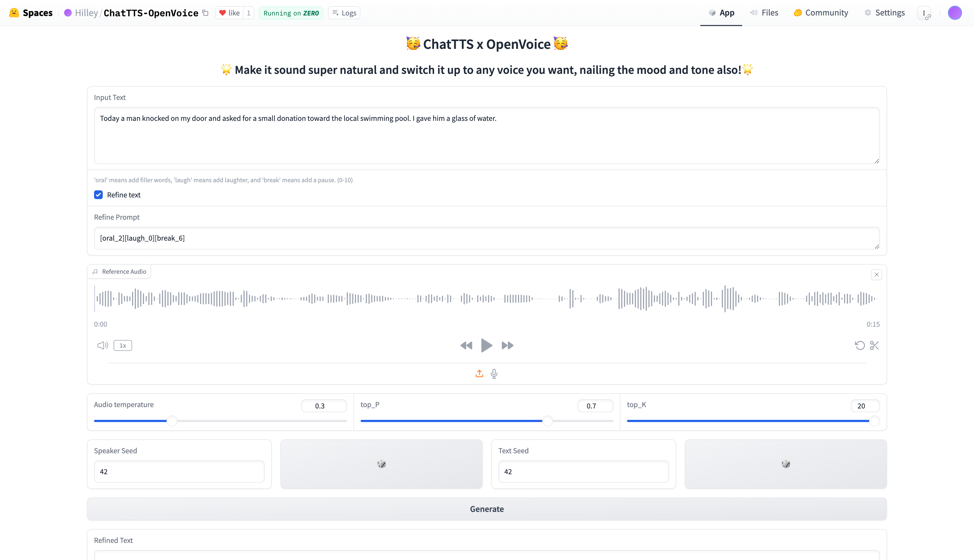Open the trim scissors tool
Viewport: 974px width, 560px height.
874,345
